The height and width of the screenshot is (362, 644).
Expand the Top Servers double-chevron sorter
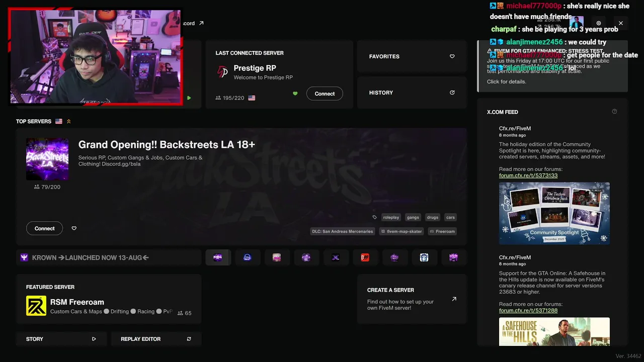(x=69, y=121)
